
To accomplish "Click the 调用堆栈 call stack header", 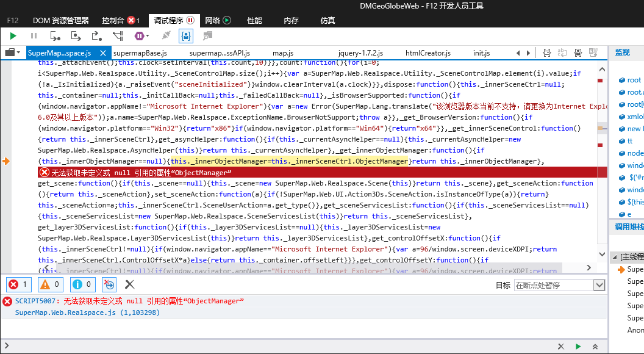I will click(x=629, y=227).
